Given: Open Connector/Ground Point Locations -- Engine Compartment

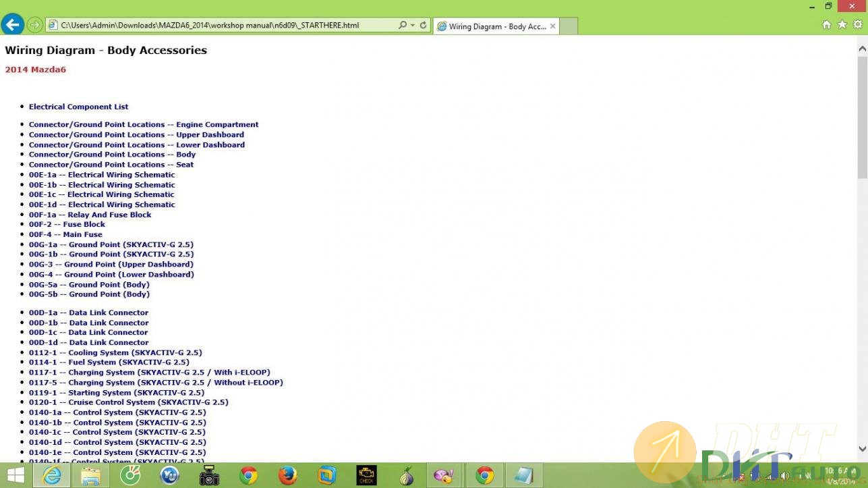Looking at the screenshot, I should pyautogui.click(x=144, y=124).
